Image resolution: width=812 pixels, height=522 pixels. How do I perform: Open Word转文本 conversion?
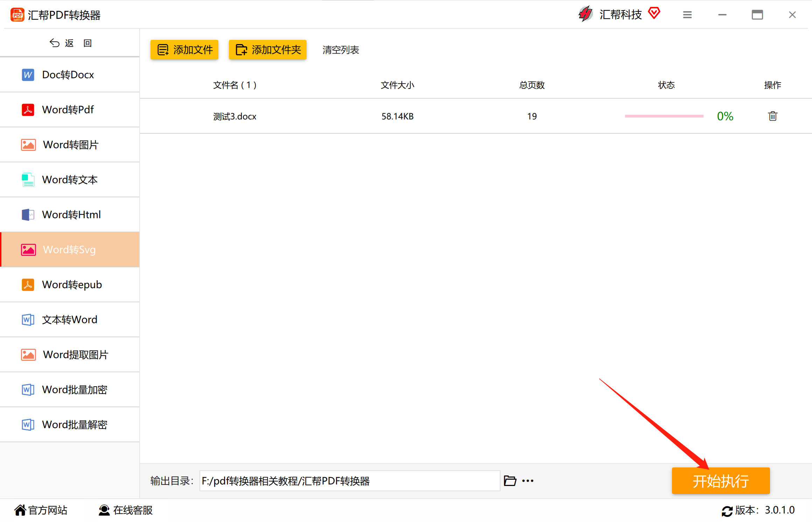coord(70,179)
